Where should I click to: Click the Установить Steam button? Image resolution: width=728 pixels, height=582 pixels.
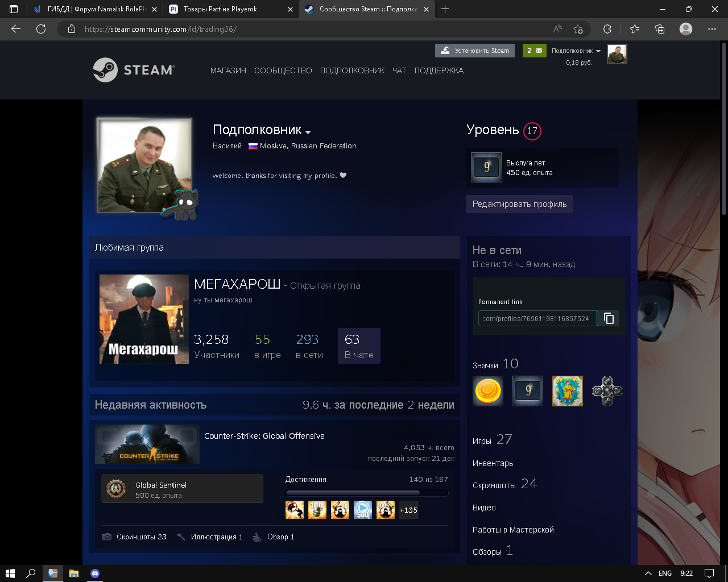[475, 51]
